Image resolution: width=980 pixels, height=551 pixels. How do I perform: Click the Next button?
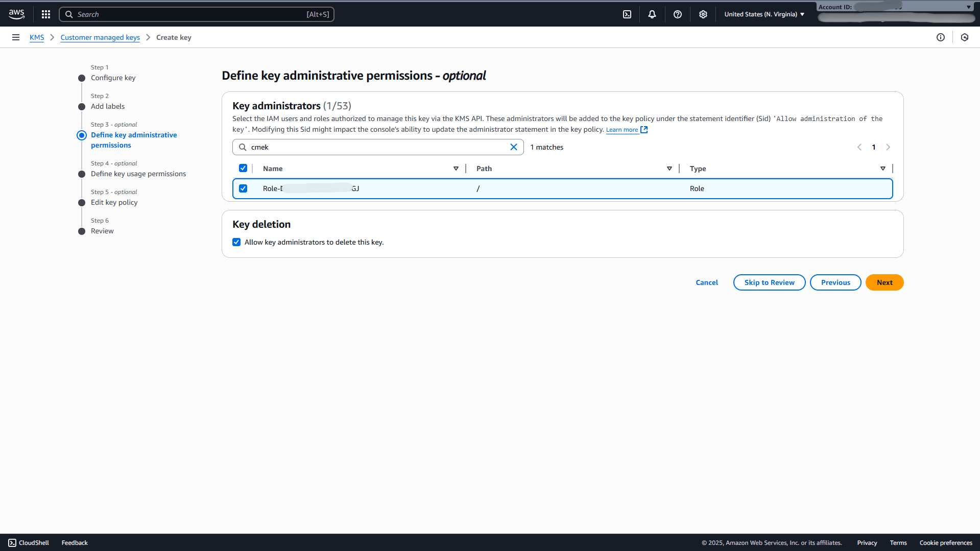884,282
